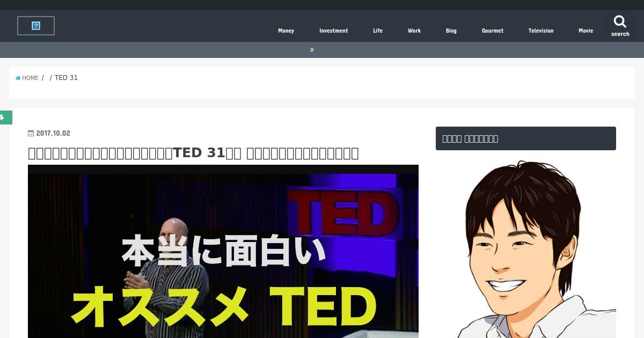
Task: Click the author illustration portrait
Action: point(526,248)
